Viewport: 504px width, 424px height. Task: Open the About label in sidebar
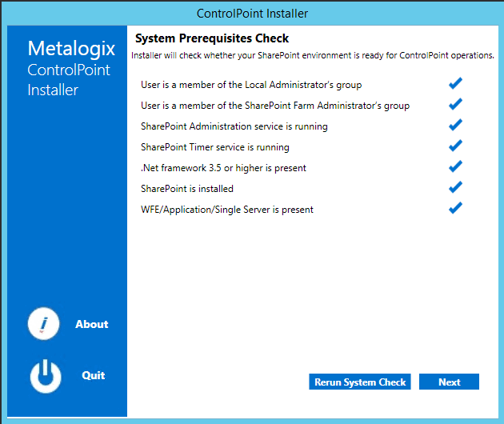(92, 324)
